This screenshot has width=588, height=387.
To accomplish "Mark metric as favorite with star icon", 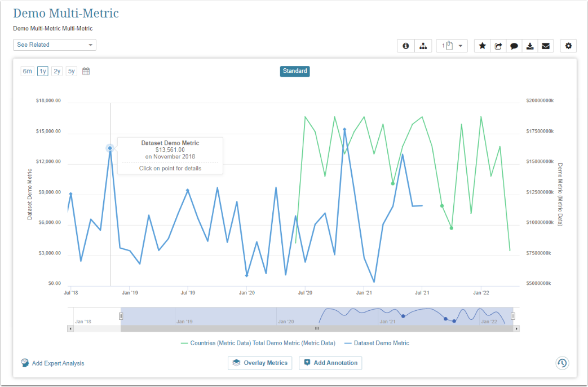I will (x=482, y=46).
